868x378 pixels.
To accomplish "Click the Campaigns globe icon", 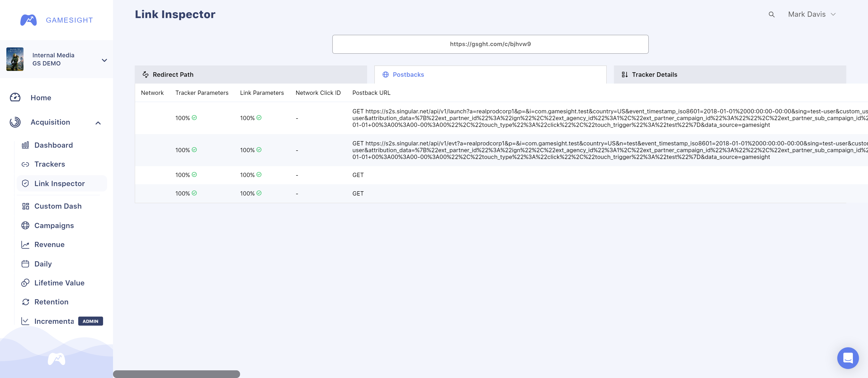I will [x=25, y=226].
